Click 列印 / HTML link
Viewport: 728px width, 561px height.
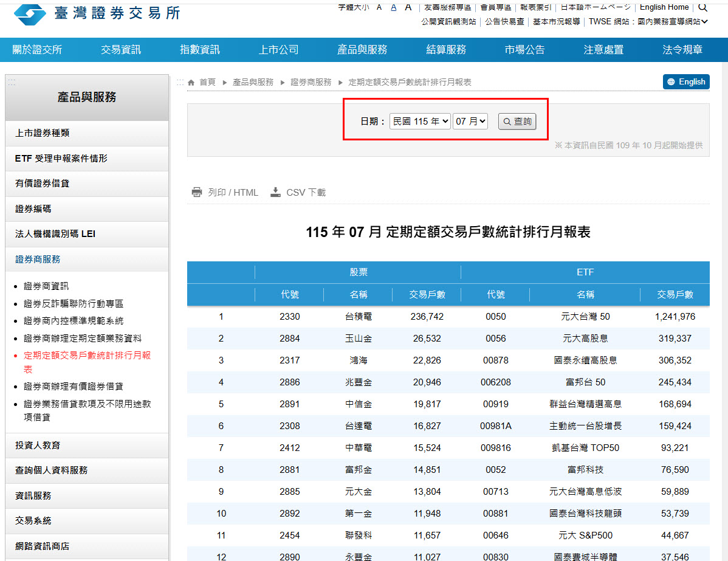233,192
